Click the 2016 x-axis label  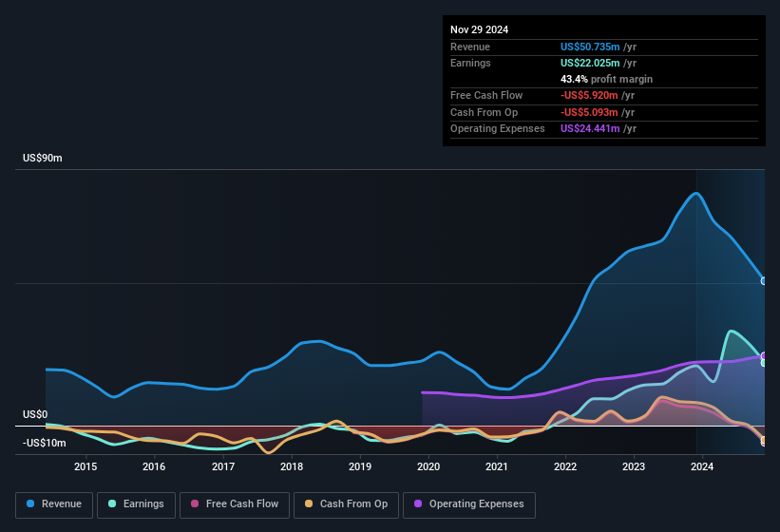pyautogui.click(x=154, y=466)
